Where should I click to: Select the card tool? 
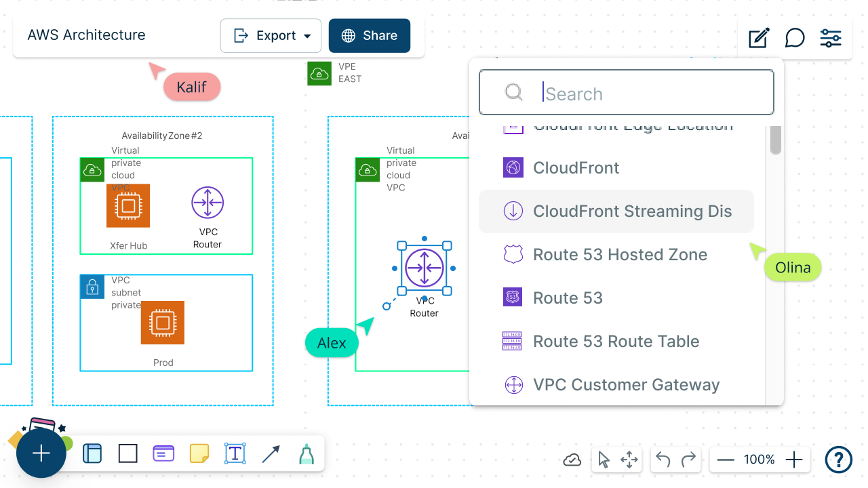(x=163, y=453)
